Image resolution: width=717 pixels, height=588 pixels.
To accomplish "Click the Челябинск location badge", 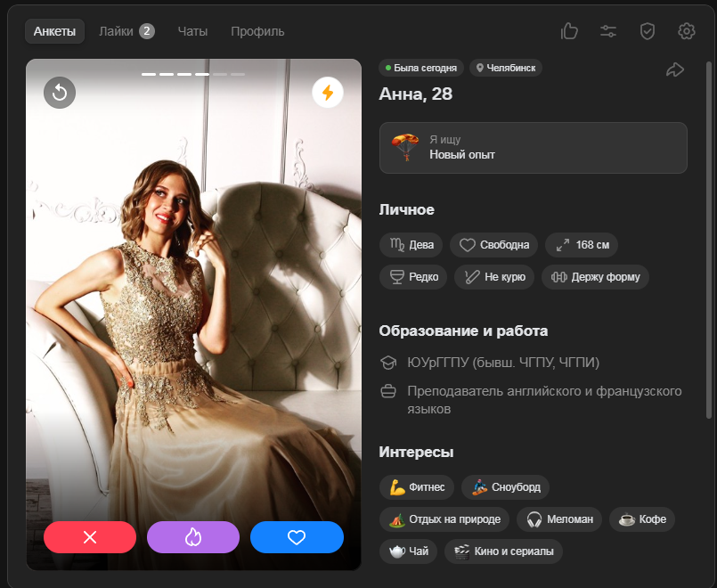I will pyautogui.click(x=506, y=68).
